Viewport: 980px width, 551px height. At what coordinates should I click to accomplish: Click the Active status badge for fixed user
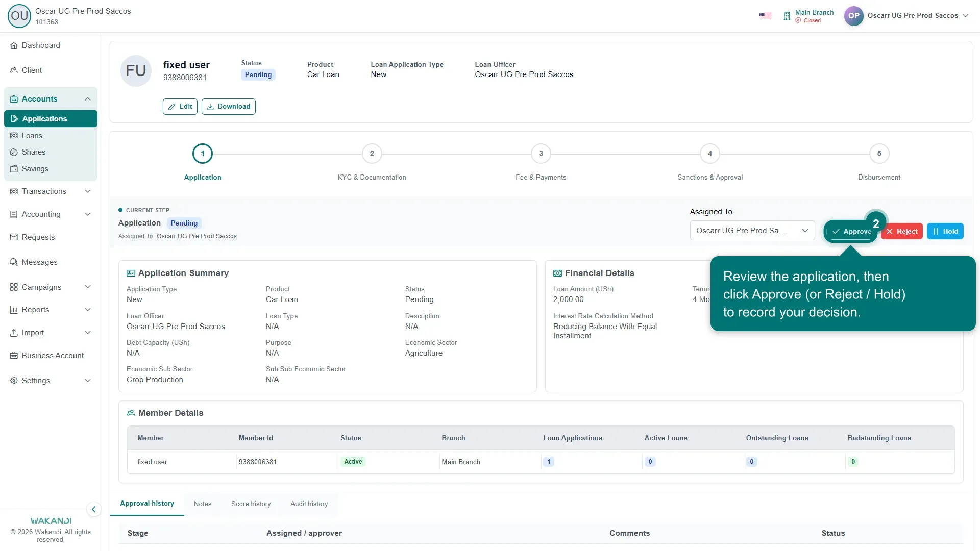[x=353, y=462]
